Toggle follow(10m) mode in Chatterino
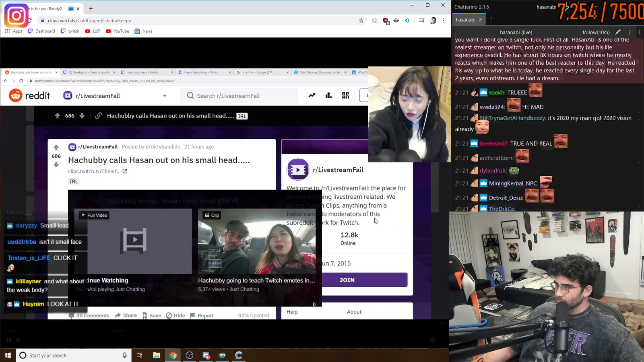The width and height of the screenshot is (644, 362). [x=596, y=32]
